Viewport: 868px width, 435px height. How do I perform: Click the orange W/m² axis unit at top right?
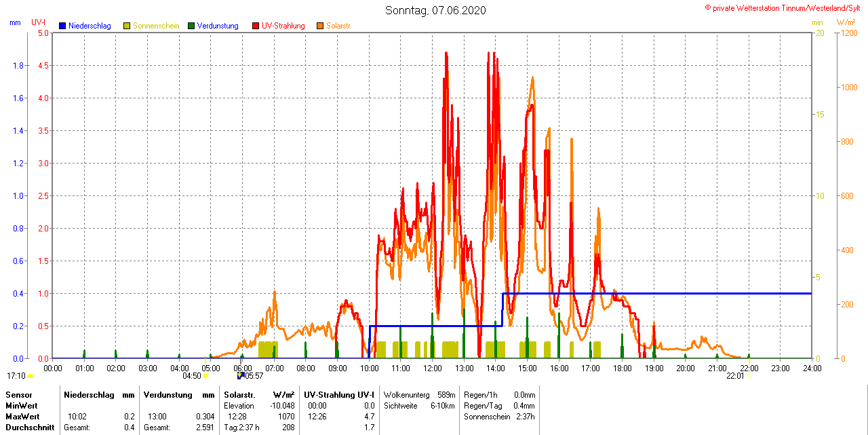point(846,22)
